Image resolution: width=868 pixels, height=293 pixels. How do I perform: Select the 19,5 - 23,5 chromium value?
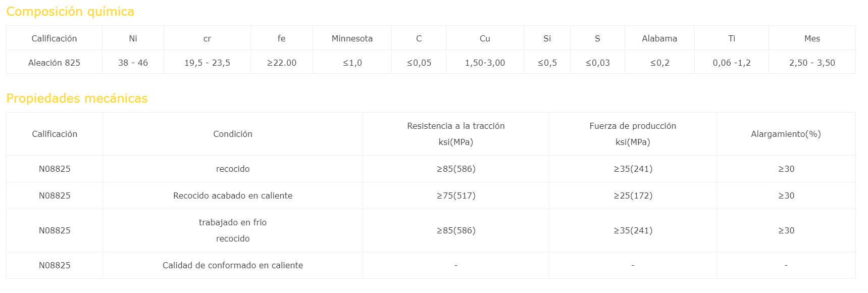click(207, 63)
